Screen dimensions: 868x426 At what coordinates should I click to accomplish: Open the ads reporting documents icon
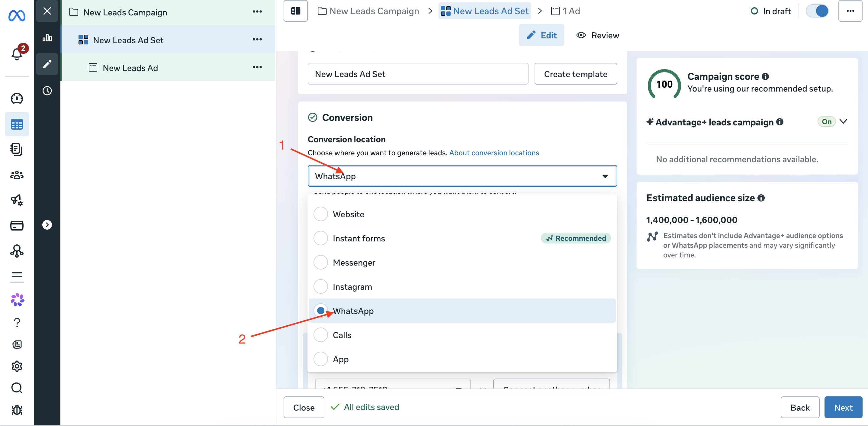click(17, 149)
